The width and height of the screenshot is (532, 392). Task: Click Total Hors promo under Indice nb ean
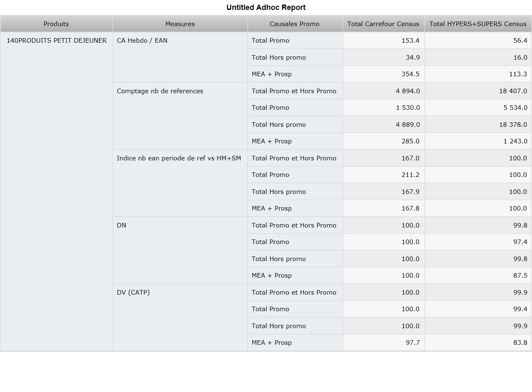coord(295,191)
